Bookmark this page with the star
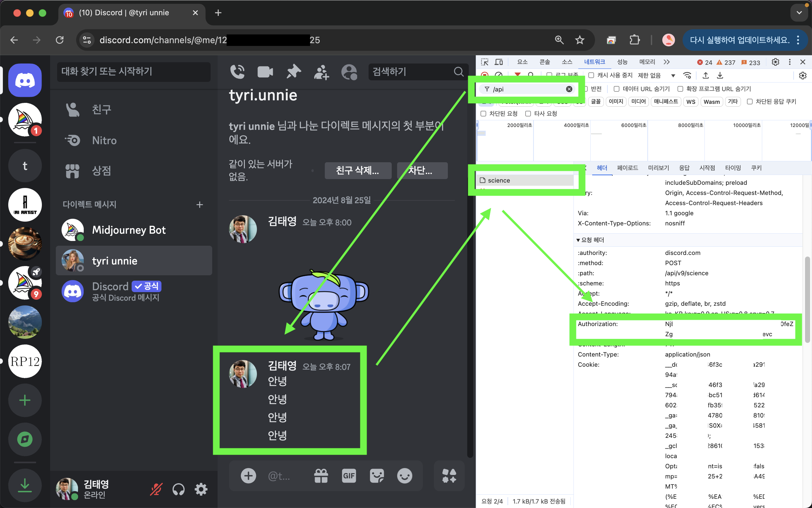 [x=580, y=40]
